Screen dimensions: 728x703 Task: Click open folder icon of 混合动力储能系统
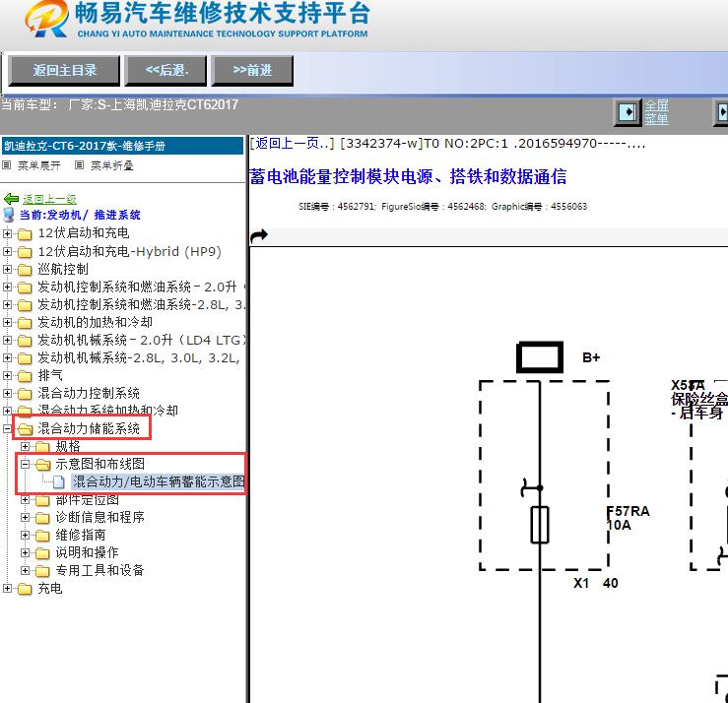25,429
